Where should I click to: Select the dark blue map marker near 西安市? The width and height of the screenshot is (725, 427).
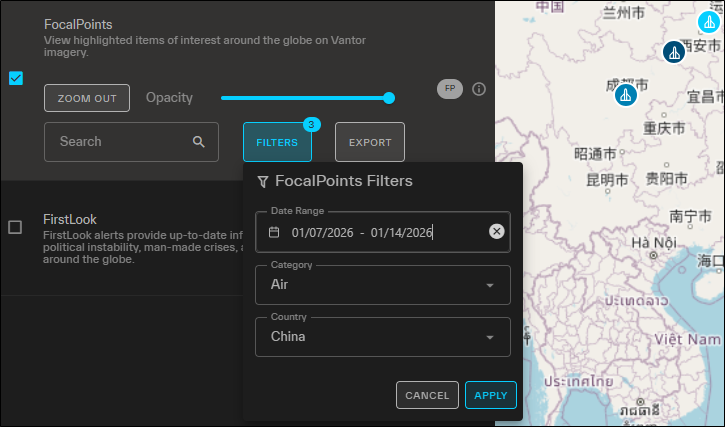[675, 52]
